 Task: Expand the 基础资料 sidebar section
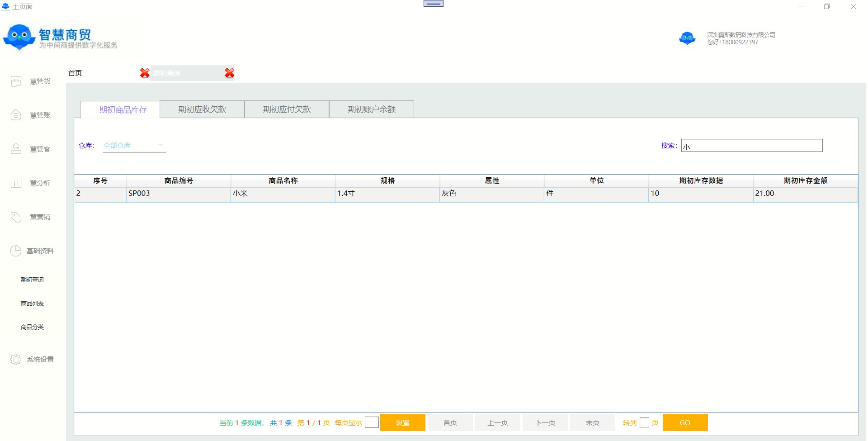[x=32, y=251]
